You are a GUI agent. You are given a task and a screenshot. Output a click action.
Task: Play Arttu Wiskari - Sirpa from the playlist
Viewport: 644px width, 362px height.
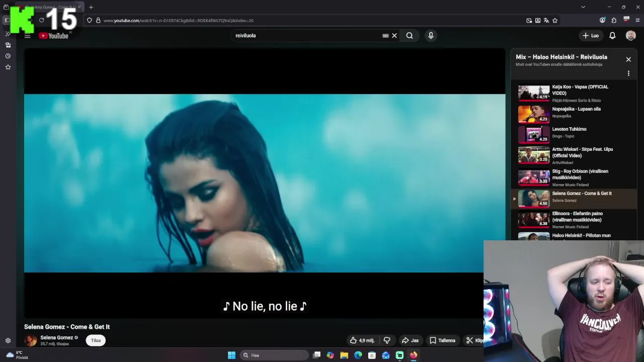(x=574, y=155)
